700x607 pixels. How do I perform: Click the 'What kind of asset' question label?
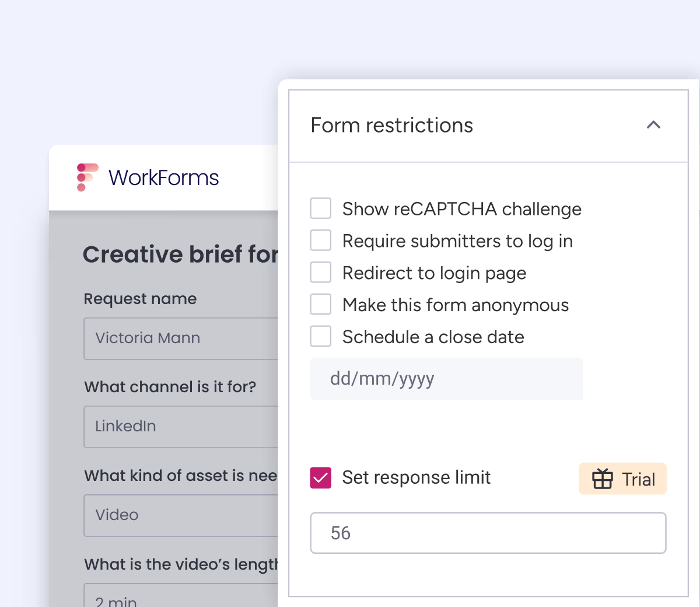pyautogui.click(x=181, y=476)
